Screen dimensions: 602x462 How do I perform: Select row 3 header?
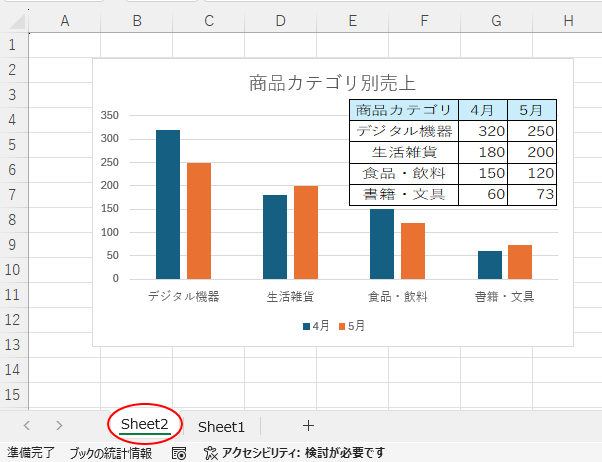tap(12, 95)
